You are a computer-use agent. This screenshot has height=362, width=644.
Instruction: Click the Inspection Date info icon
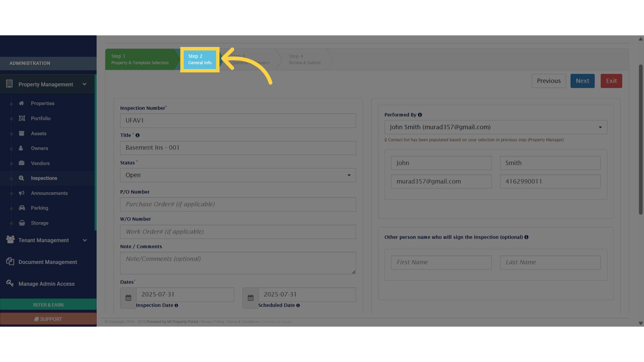[x=176, y=305]
